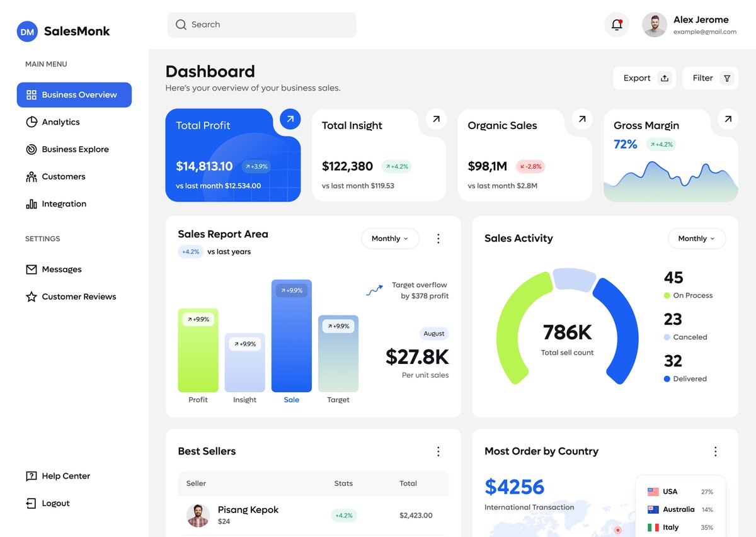Click the Logout icon

tap(31, 503)
